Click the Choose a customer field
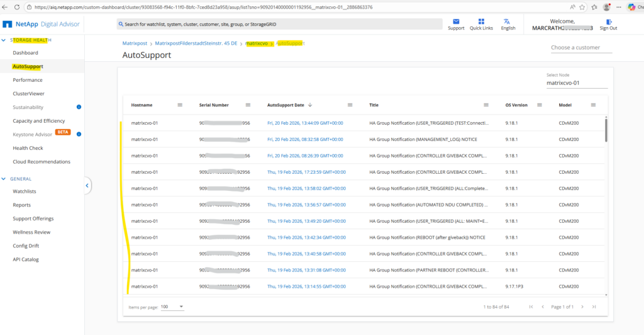The width and height of the screenshot is (644, 335). coord(579,48)
